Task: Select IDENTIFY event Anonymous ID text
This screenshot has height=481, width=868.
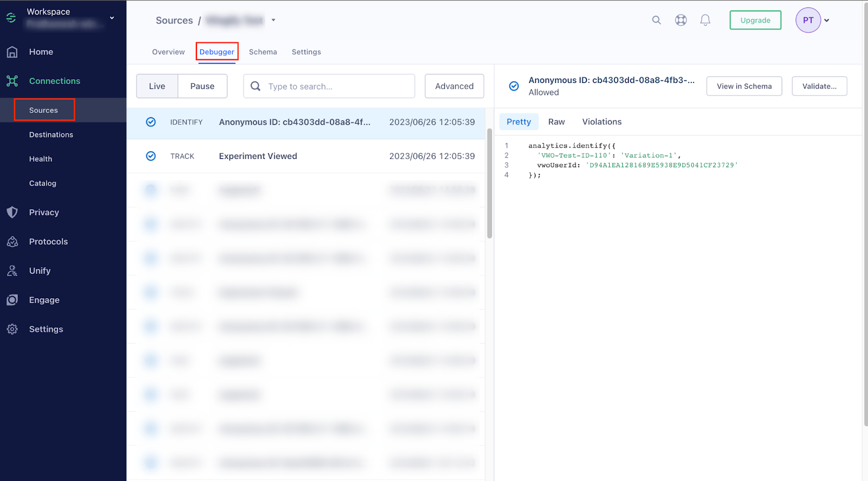Action: click(295, 122)
